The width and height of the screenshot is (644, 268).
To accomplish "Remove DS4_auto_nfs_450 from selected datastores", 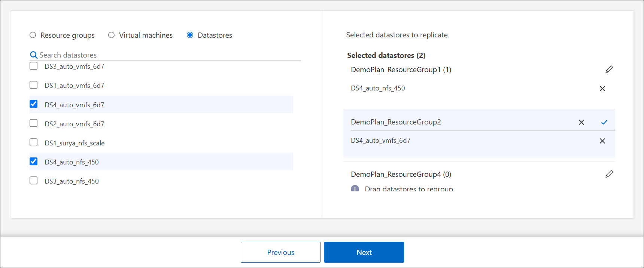I will pyautogui.click(x=602, y=89).
